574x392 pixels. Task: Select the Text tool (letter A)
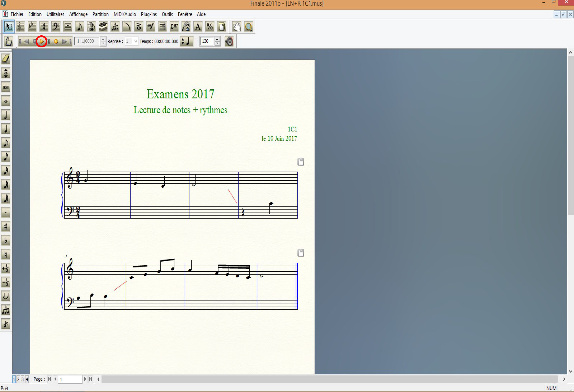coord(198,26)
